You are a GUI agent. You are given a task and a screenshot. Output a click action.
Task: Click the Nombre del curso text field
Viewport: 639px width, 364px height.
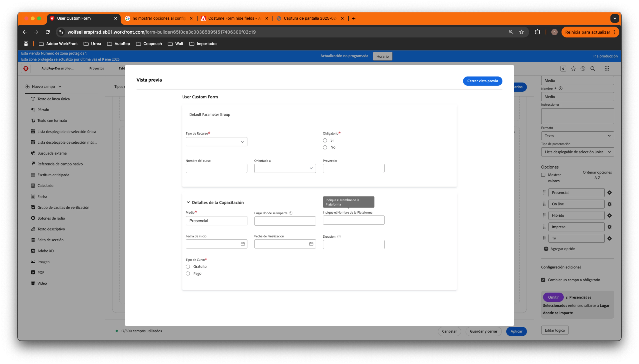click(216, 168)
